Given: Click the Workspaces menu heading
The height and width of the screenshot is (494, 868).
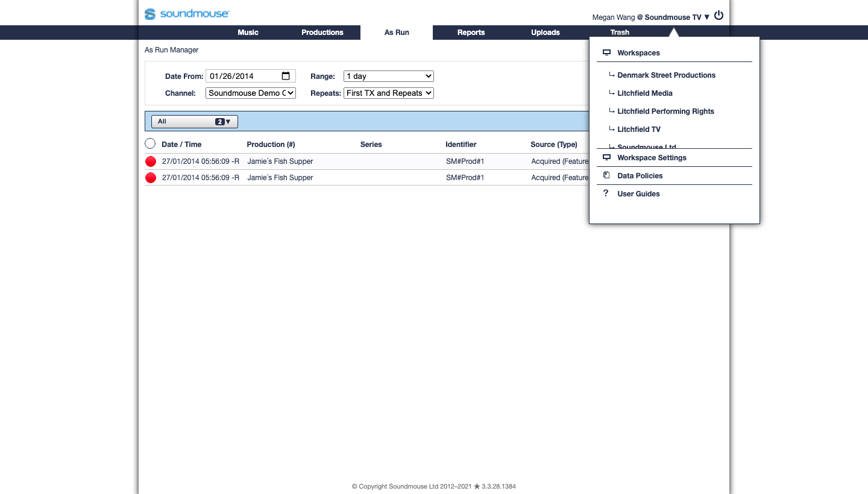Looking at the screenshot, I should [638, 53].
